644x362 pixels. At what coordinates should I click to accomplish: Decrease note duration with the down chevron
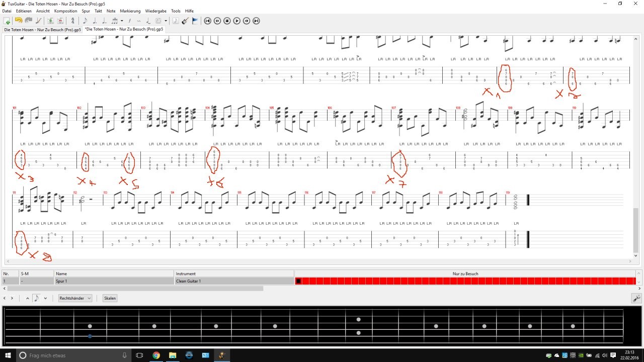pos(45,298)
